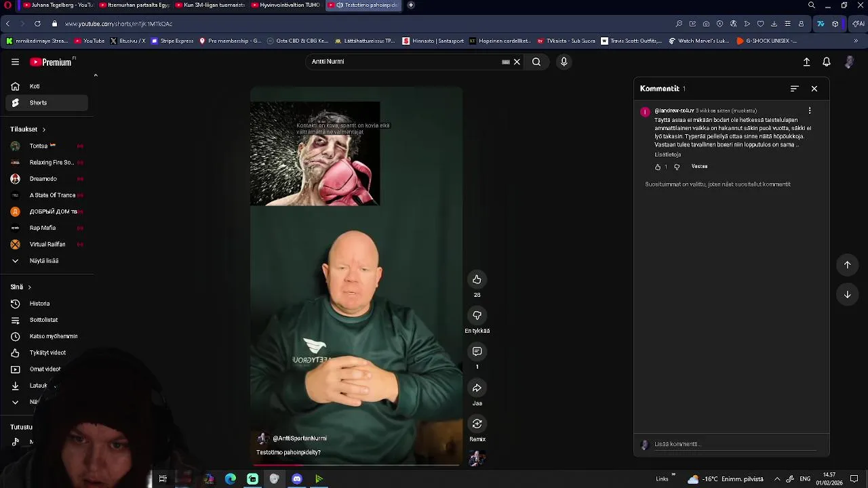Open the YouTube hamburger guide menu
The width and height of the screenshot is (868, 488).
pos(15,62)
